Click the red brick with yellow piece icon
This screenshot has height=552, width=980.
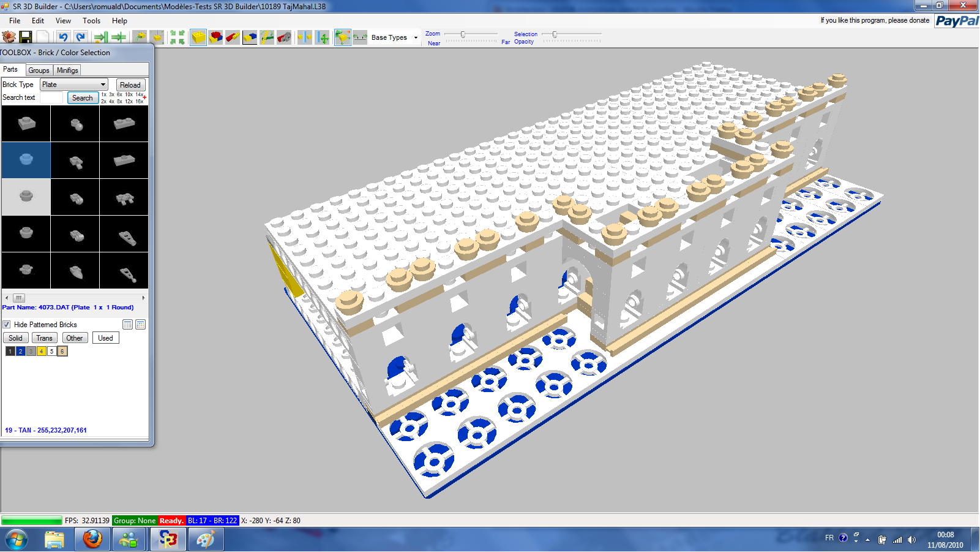pos(233,37)
